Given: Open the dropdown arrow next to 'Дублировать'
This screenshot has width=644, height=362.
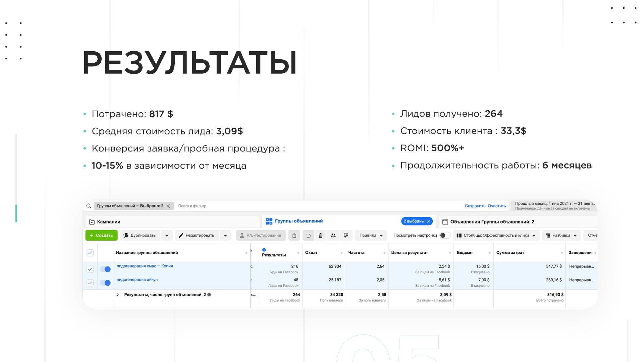Looking at the screenshot, I should [167, 235].
